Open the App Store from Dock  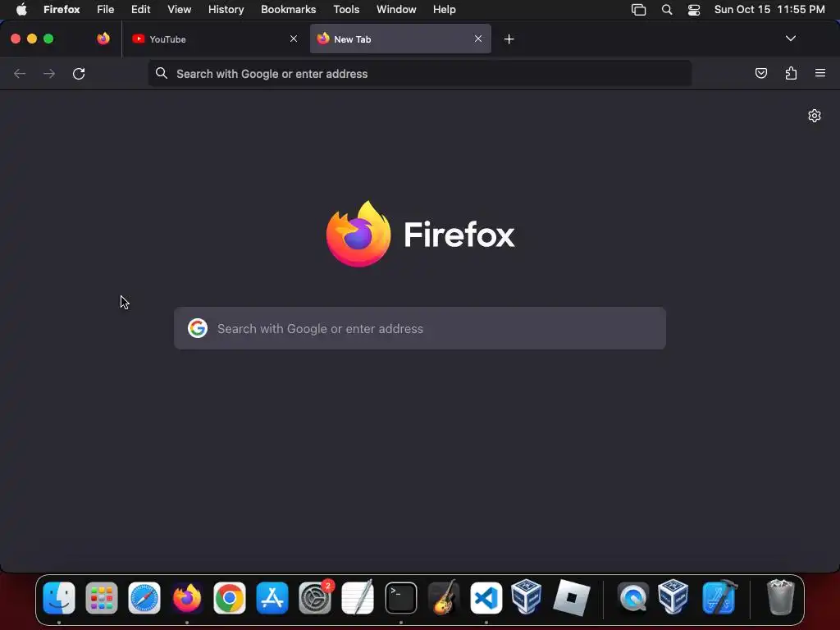coord(272,598)
